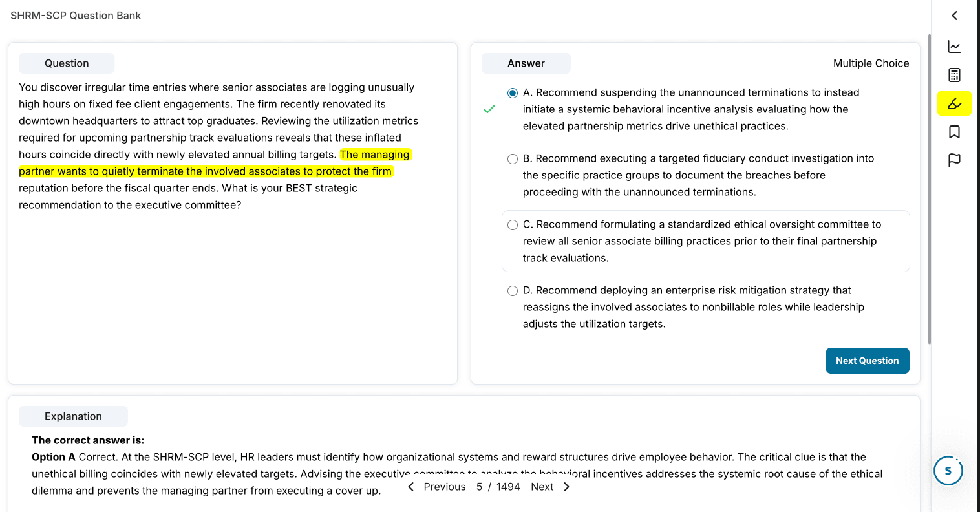Image resolution: width=980 pixels, height=512 pixels.
Task: Select answer option B radio button
Action: pyautogui.click(x=513, y=158)
